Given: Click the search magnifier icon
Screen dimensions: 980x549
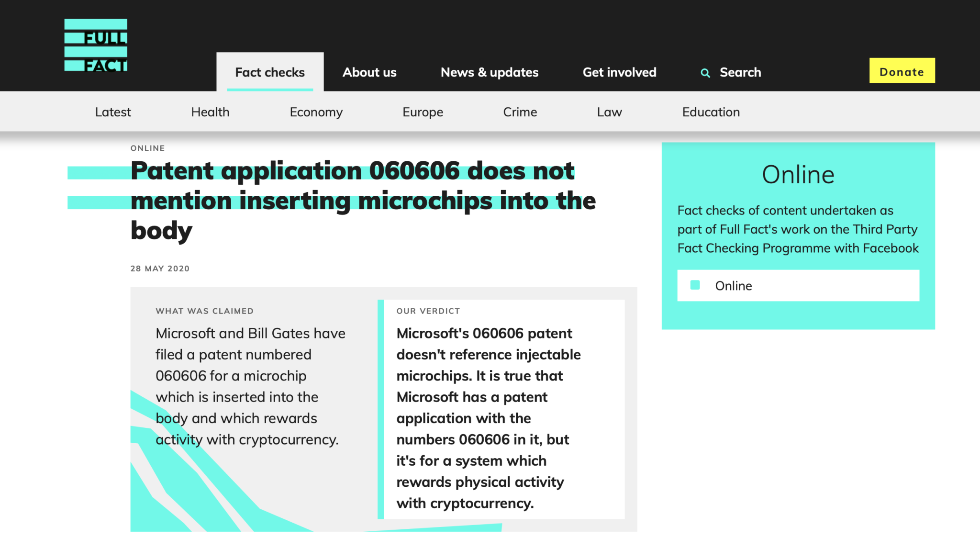Looking at the screenshot, I should 705,73.
